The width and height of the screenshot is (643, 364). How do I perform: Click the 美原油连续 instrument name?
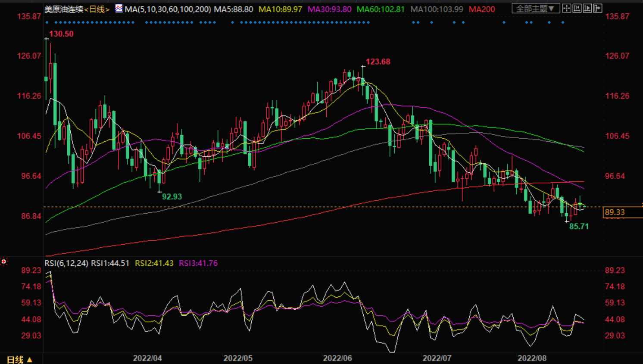point(64,9)
